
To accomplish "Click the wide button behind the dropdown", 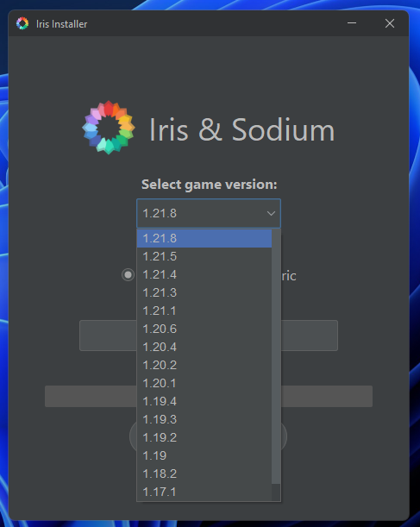I will [x=209, y=336].
